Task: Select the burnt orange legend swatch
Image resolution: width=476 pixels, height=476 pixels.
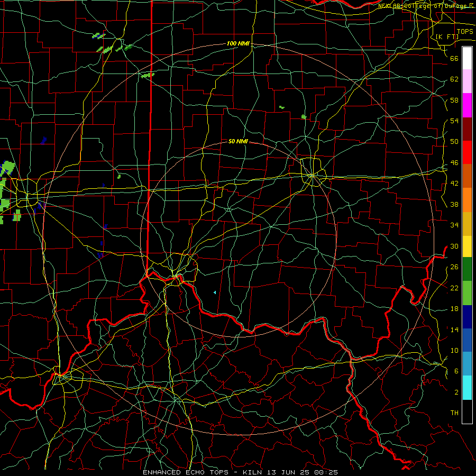Action: click(467, 176)
